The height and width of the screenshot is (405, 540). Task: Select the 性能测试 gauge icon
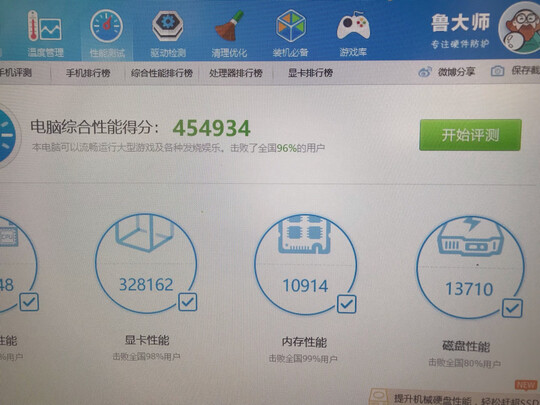coord(106,26)
